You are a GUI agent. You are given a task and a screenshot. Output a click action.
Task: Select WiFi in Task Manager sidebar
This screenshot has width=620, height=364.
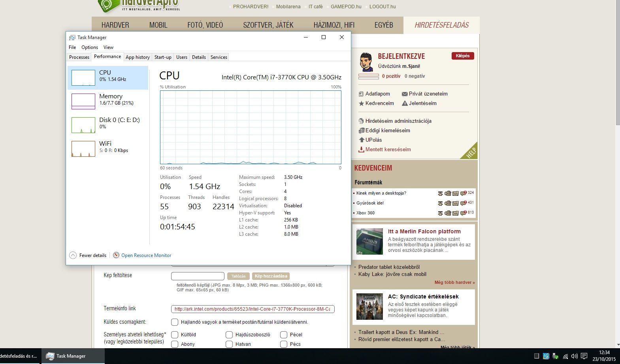tap(108, 149)
